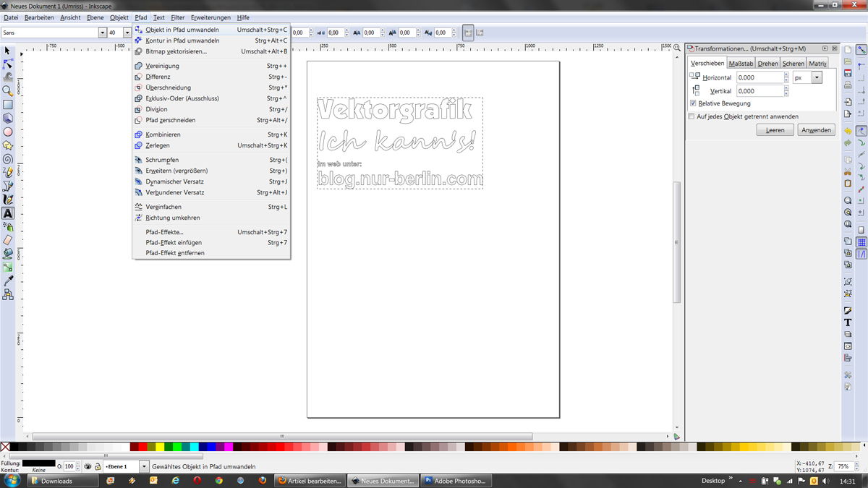Choose Objekt in Pfad umwandeln
This screenshot has width=868, height=488.
click(x=211, y=30)
